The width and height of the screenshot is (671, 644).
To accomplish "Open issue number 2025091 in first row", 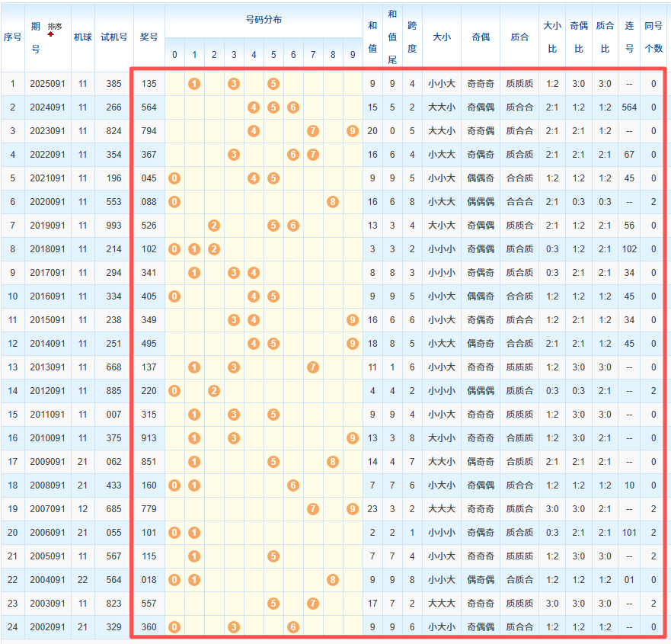I will click(48, 84).
